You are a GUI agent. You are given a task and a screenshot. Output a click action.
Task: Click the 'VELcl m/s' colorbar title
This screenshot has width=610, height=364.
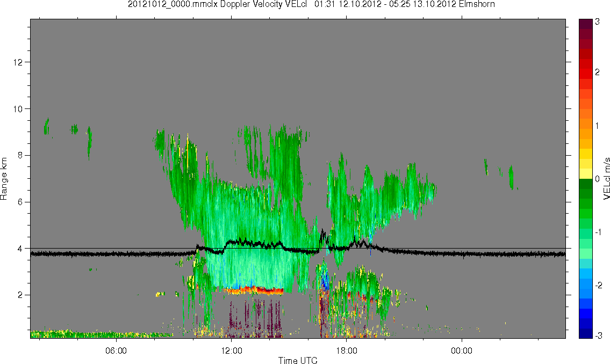(606, 179)
